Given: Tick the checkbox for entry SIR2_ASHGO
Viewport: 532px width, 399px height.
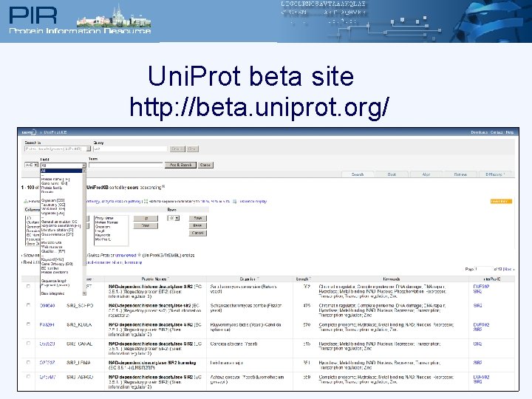Looking at the screenshot, I should click(x=29, y=377).
